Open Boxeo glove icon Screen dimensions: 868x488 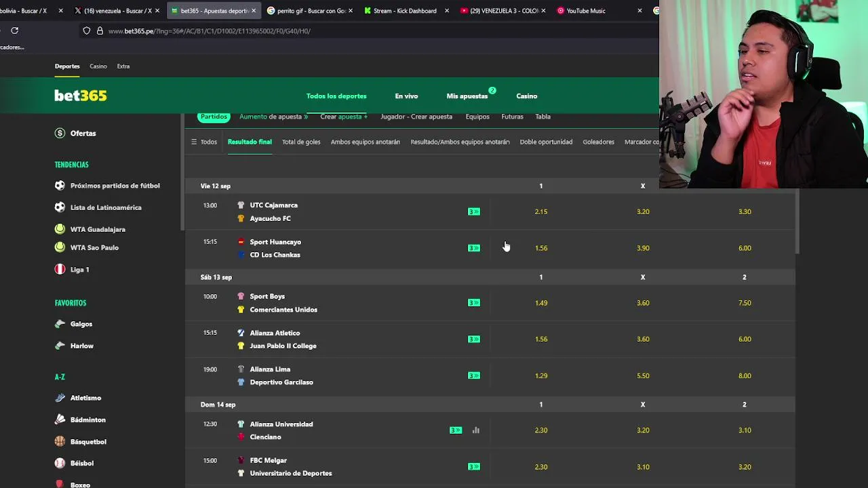(60, 484)
